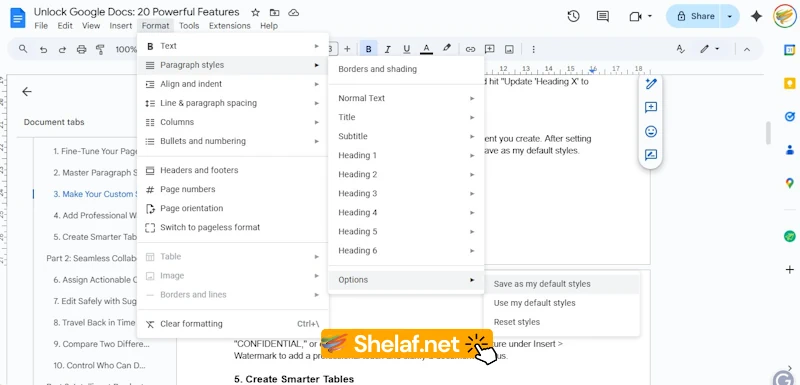Redo the last action

click(62, 49)
